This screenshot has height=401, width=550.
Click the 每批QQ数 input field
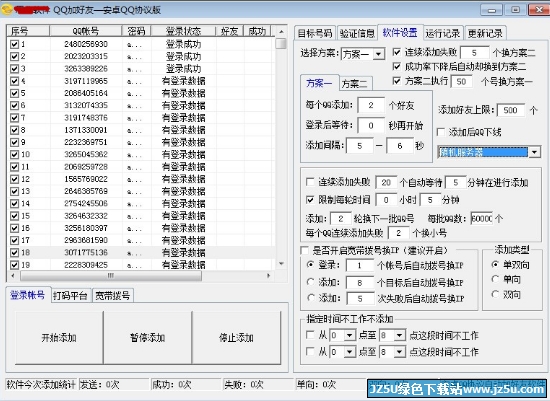click(482, 219)
